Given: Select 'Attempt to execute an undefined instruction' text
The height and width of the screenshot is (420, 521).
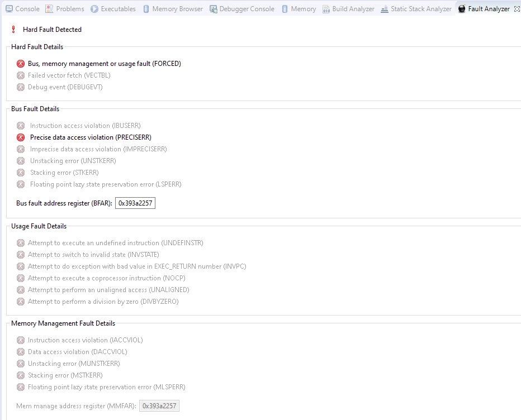Looking at the screenshot, I should click(x=93, y=243).
